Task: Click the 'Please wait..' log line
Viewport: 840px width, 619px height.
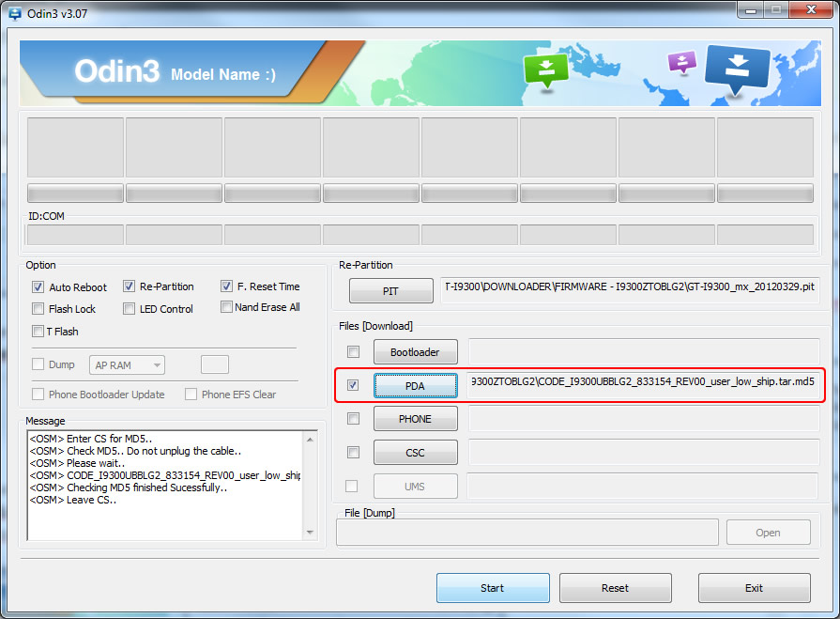Action: [78, 463]
